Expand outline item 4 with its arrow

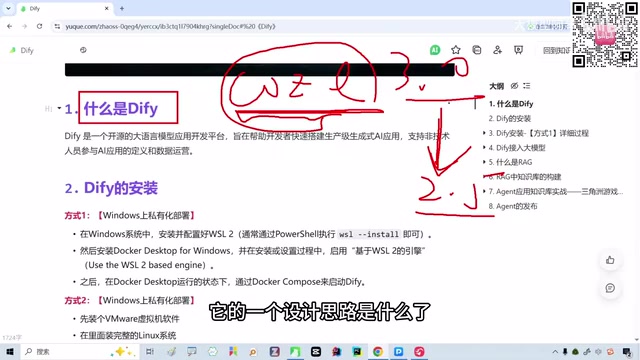484,147
